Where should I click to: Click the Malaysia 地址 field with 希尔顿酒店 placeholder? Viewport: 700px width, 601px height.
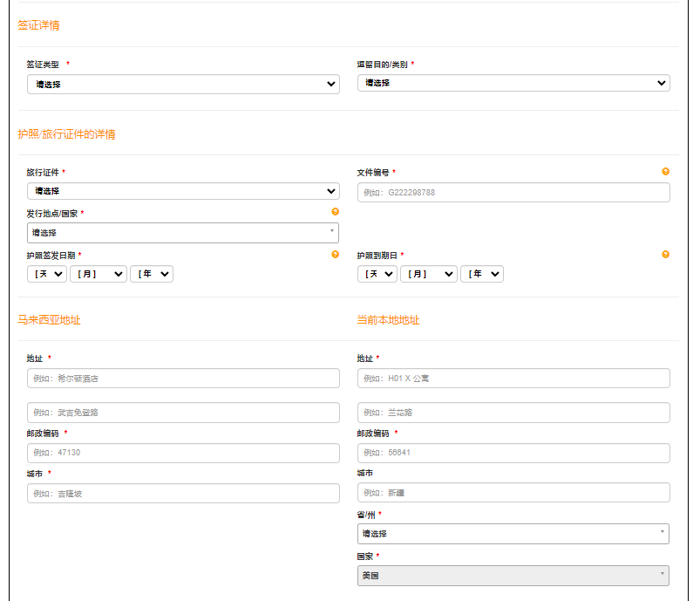click(x=183, y=379)
